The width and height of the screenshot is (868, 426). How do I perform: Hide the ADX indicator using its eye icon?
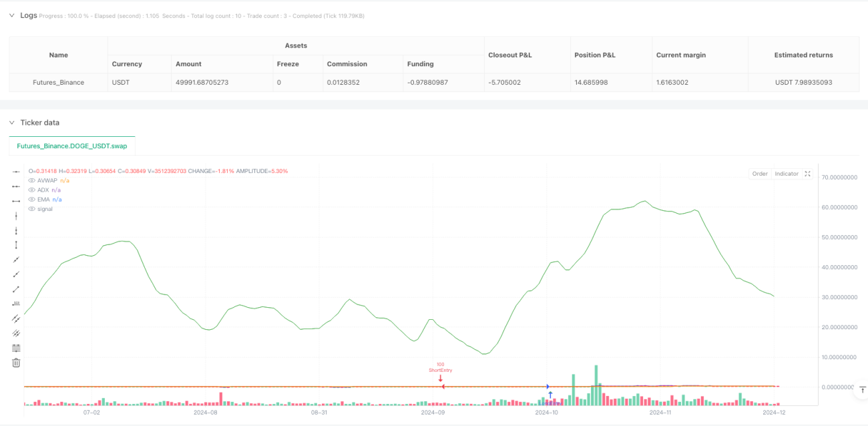click(x=31, y=190)
